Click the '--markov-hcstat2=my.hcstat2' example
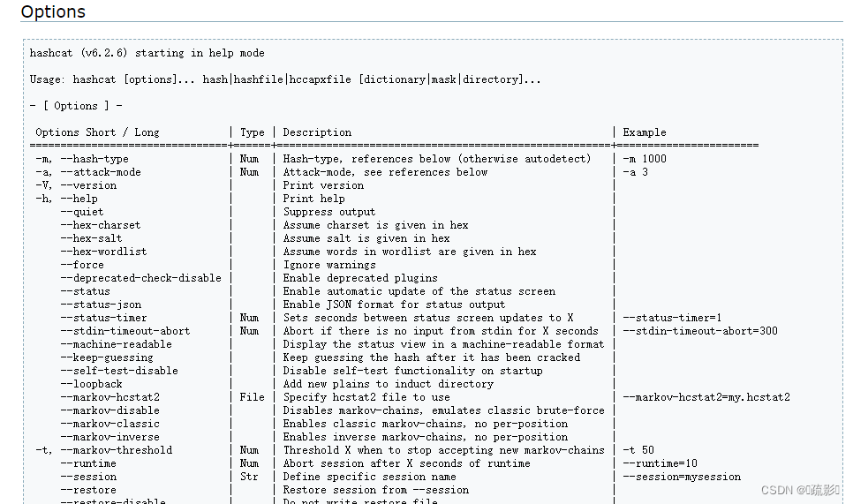853x504 pixels. coord(706,397)
